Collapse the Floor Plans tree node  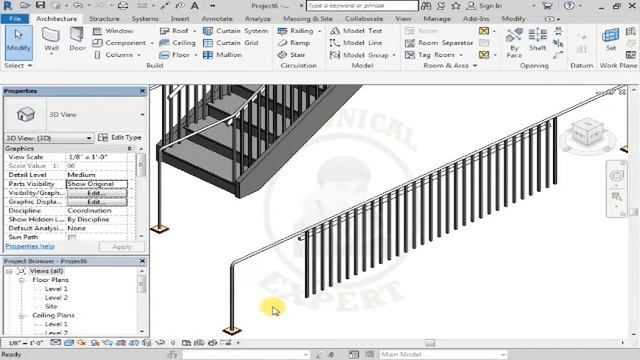tap(22, 280)
